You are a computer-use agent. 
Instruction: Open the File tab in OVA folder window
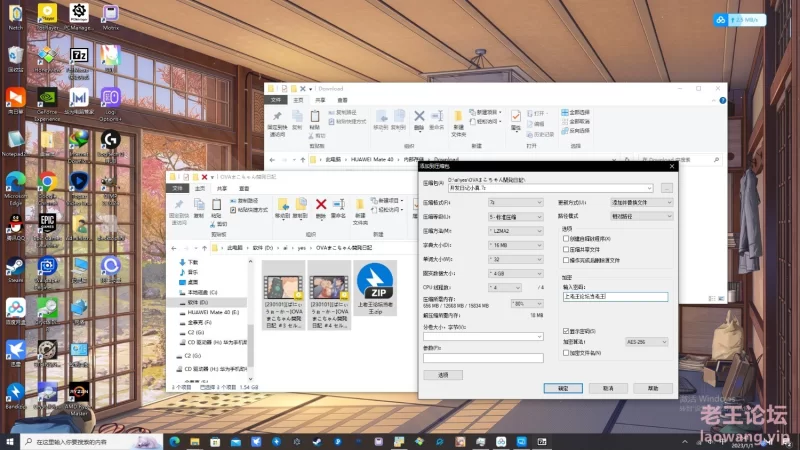pos(177,188)
